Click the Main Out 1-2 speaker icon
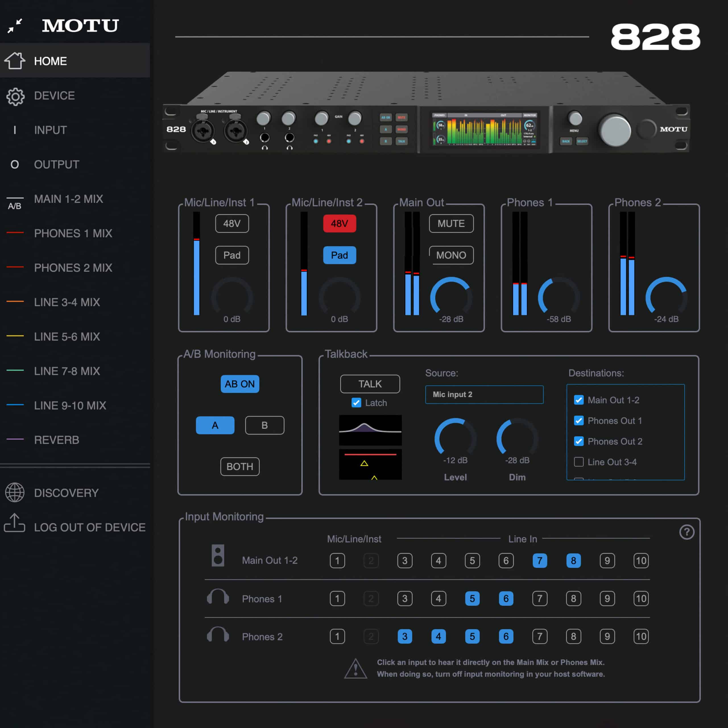 click(218, 555)
